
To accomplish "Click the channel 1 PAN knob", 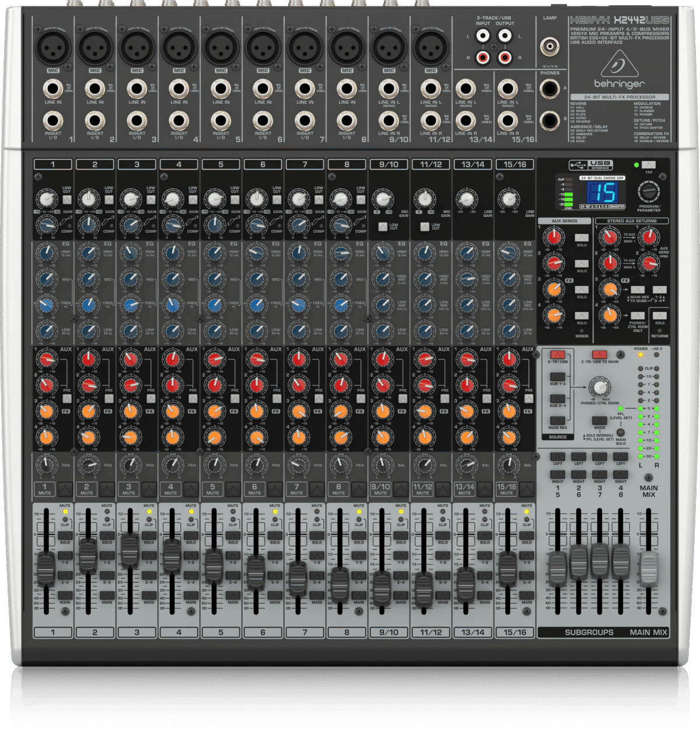I will click(x=45, y=464).
